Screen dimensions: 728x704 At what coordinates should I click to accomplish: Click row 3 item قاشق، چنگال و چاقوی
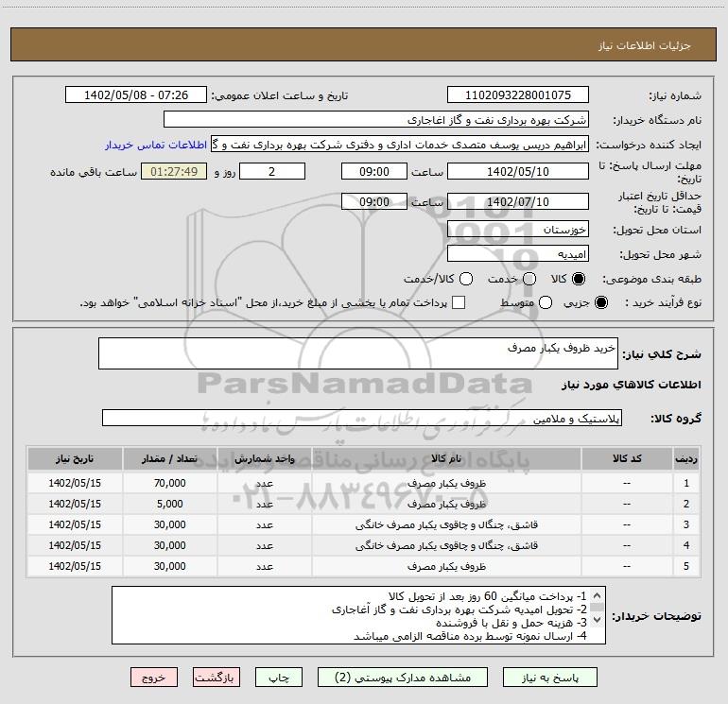446,524
